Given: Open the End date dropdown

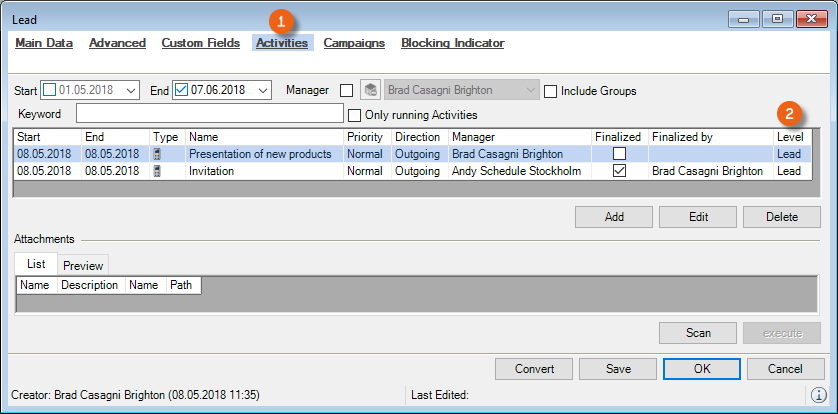Looking at the screenshot, I should pos(262,91).
